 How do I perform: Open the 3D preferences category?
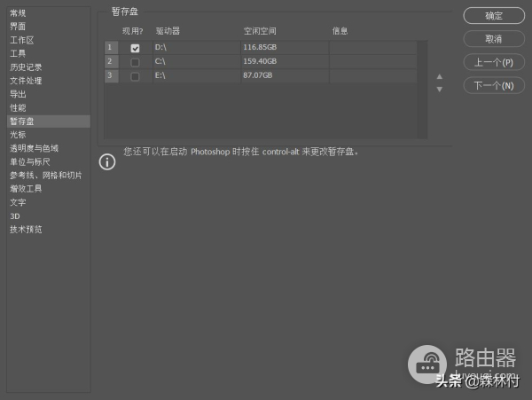point(49,216)
